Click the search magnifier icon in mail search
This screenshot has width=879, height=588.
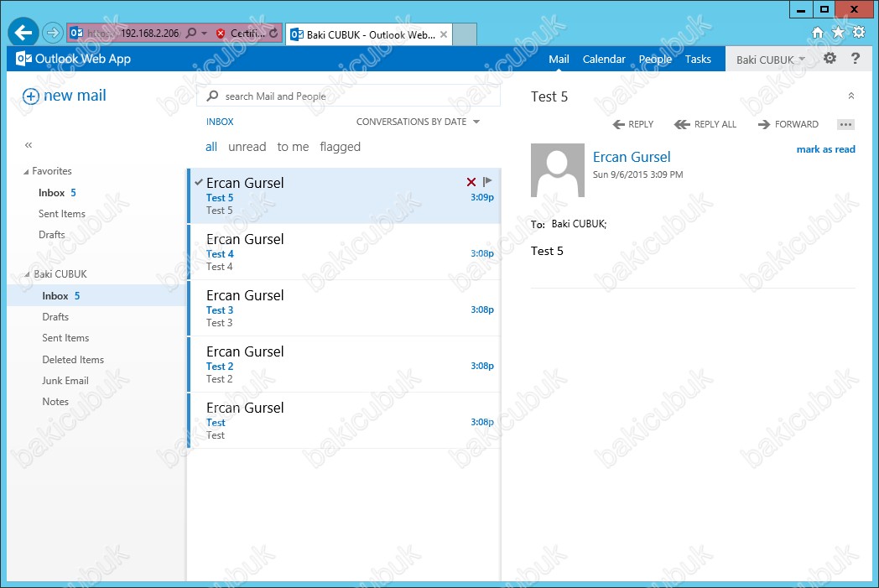[x=212, y=96]
